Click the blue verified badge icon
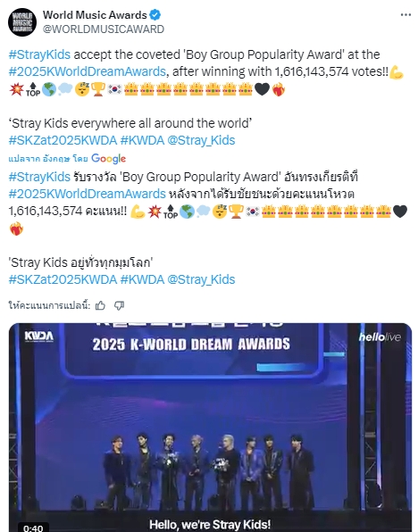This screenshot has height=532, width=418. [155, 15]
